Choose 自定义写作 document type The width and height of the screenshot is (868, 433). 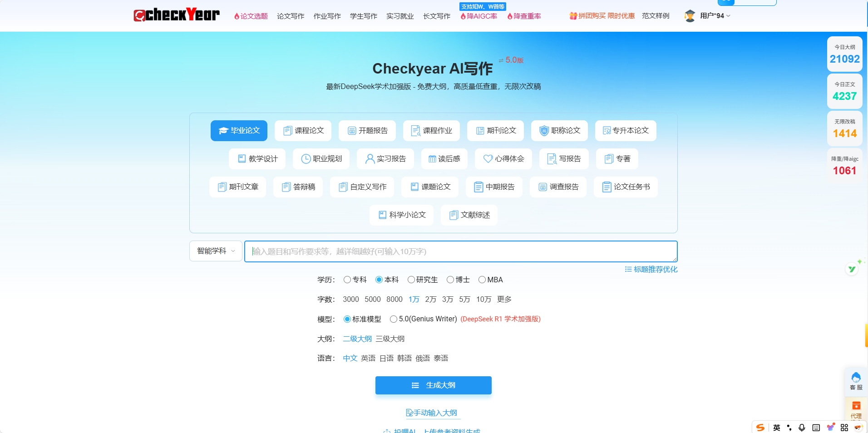coord(363,187)
